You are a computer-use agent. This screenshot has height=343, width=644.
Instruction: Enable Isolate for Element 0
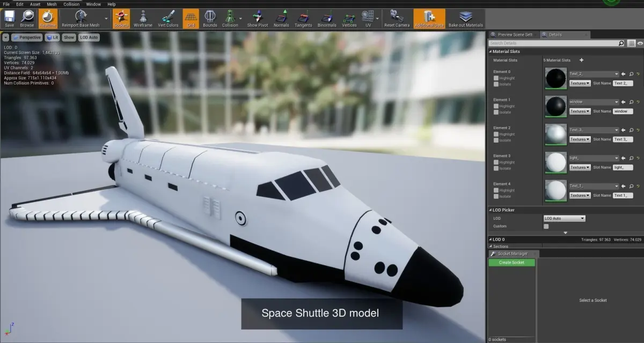[x=496, y=84]
